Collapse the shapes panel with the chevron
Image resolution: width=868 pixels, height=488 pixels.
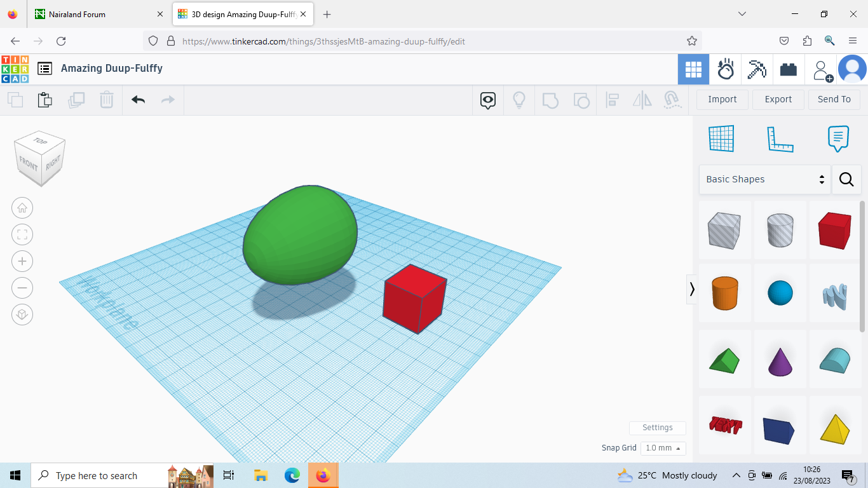(692, 289)
